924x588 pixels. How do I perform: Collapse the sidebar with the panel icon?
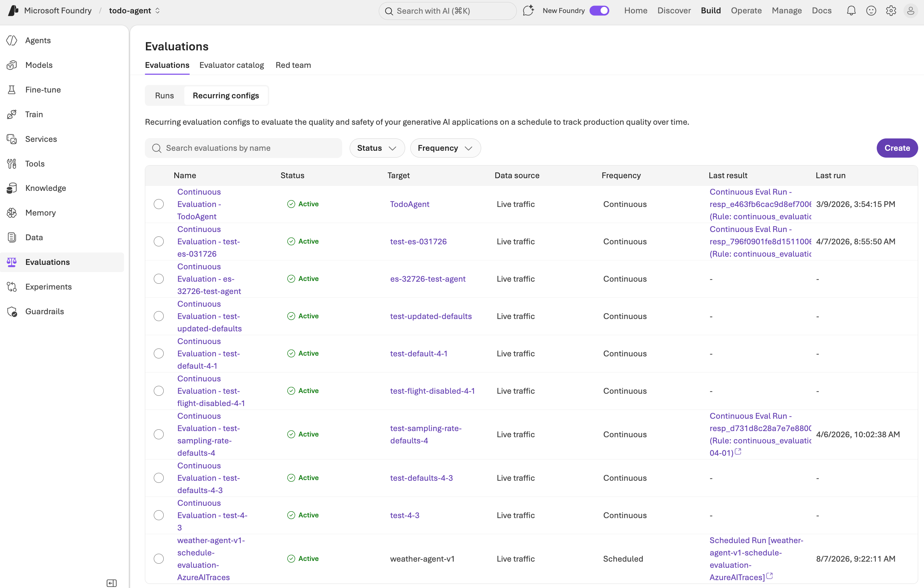point(111,583)
